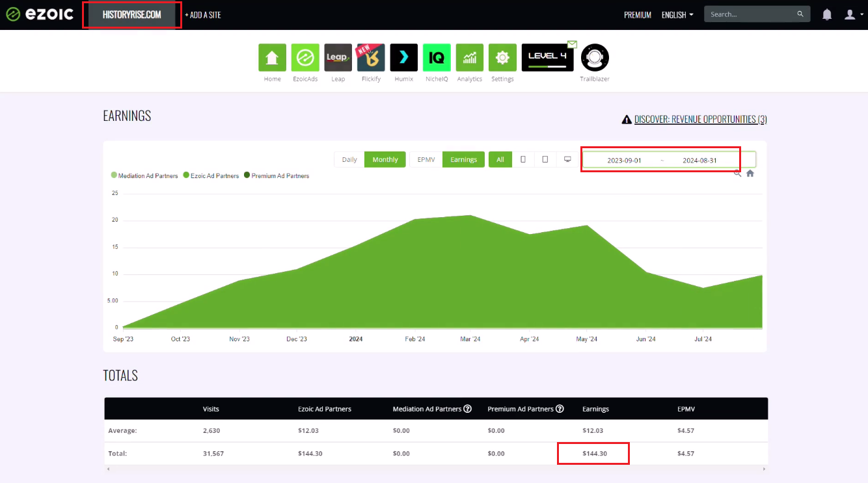
Task: Click total earnings value $144.30 in Earnings column
Action: [x=595, y=453]
